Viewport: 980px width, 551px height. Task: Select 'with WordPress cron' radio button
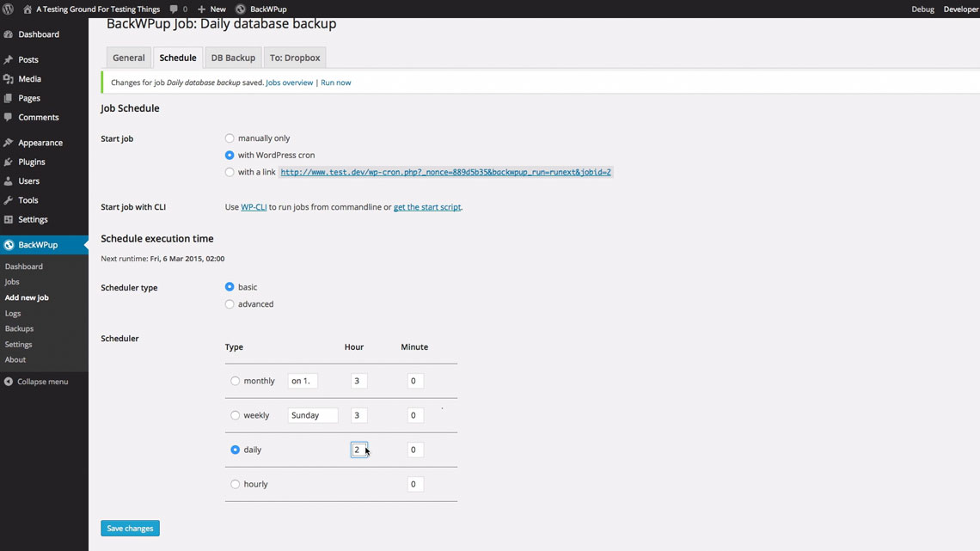point(230,155)
